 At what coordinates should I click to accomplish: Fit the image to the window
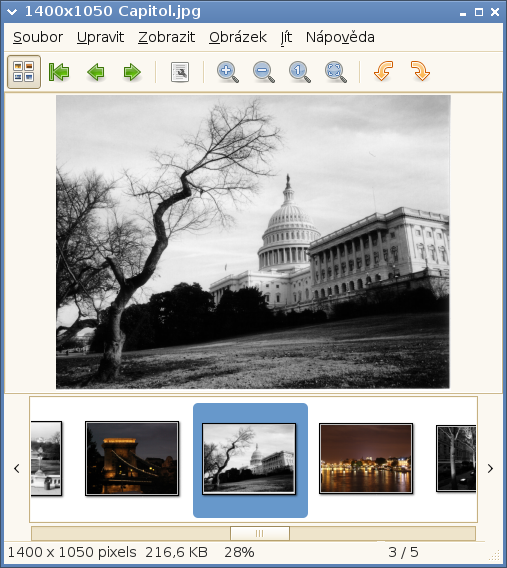coord(336,72)
